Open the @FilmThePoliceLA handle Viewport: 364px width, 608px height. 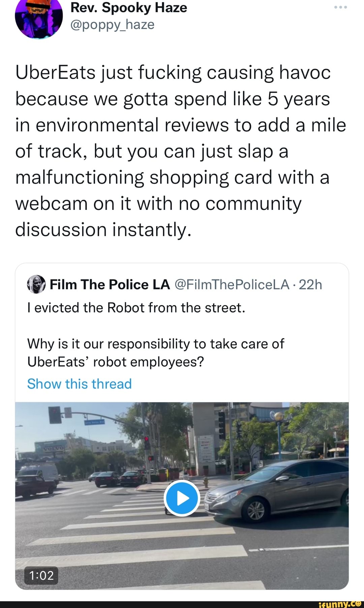coord(232,284)
